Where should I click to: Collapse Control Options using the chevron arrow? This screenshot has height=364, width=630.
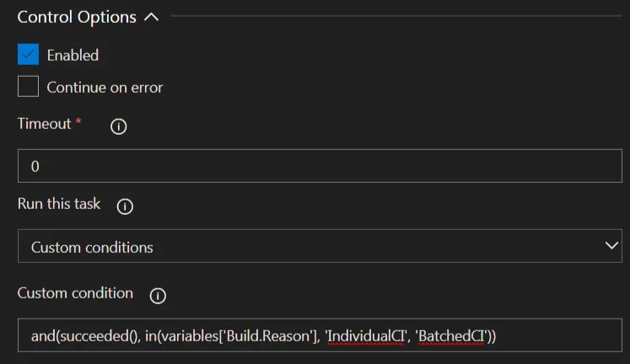click(x=152, y=17)
